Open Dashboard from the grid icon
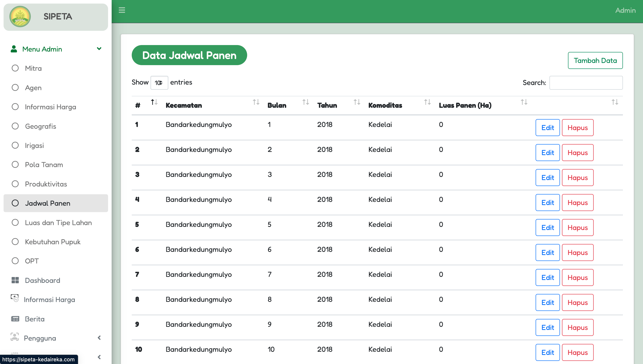Screen dimensions: 643x364 tap(15, 280)
